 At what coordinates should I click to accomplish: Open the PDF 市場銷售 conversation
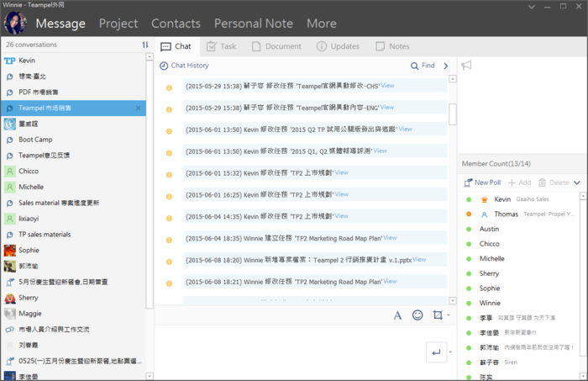coord(74,93)
